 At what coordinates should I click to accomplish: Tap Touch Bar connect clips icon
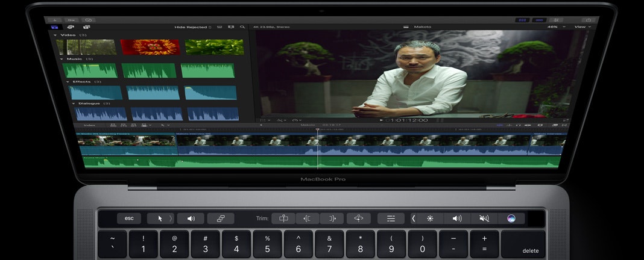click(221, 218)
